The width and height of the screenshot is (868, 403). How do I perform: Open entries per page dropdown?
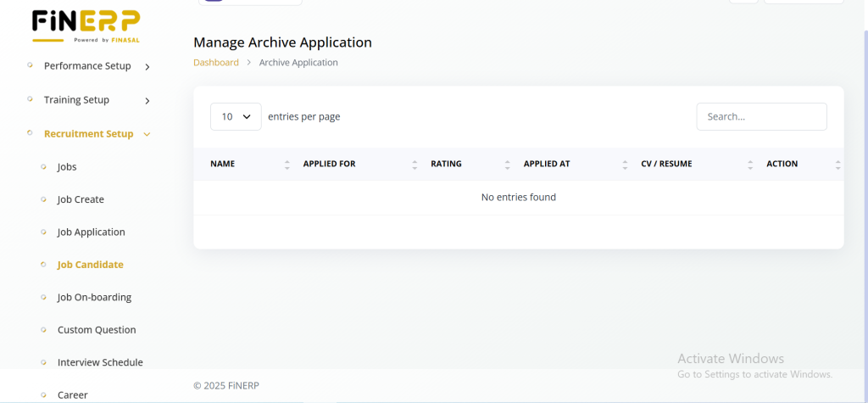(236, 117)
